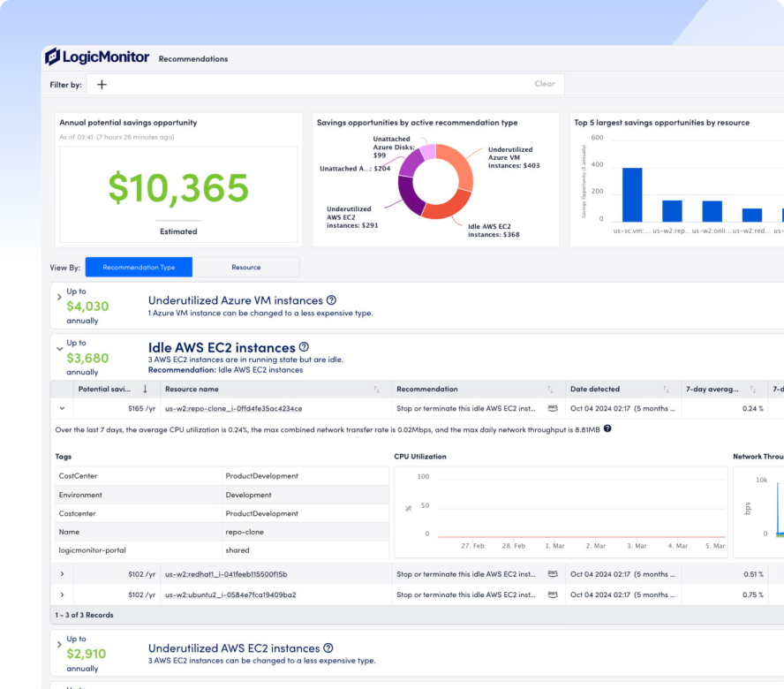Click the us-w2:onli bar in chart
Screen dimensions: 784x689
tap(712, 211)
